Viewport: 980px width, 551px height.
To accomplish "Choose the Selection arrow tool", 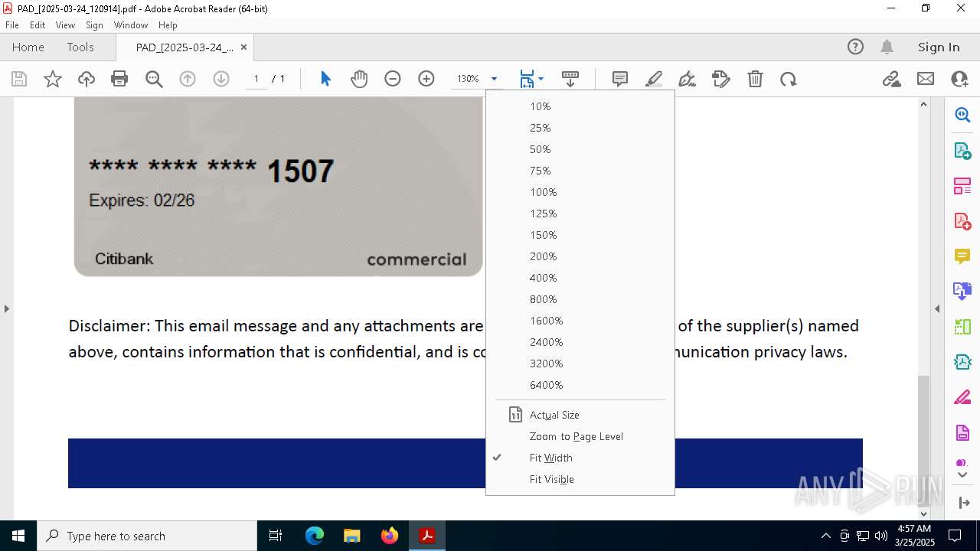I will (325, 79).
